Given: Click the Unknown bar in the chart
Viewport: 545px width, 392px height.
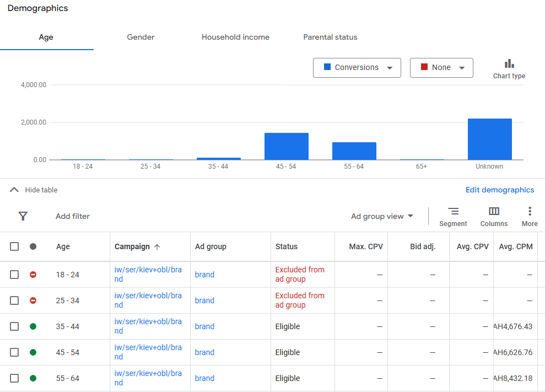Looking at the screenshot, I should 490,139.
